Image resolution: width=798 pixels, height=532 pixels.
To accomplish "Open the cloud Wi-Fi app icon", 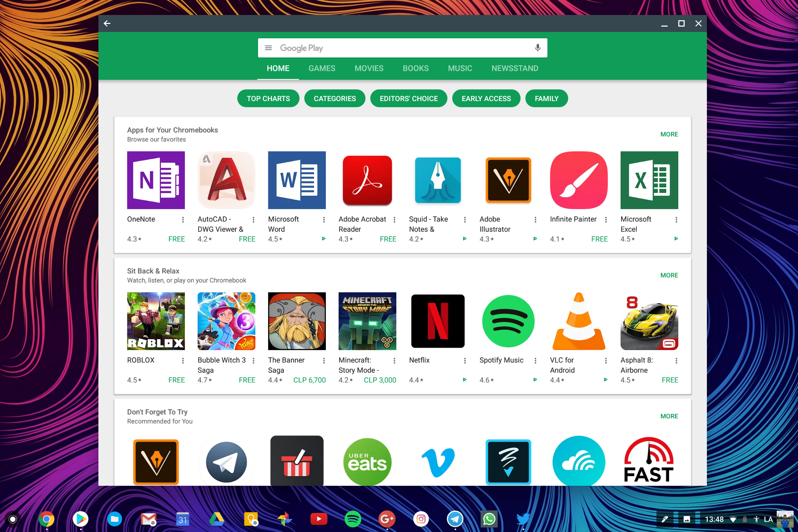I will click(x=579, y=462).
